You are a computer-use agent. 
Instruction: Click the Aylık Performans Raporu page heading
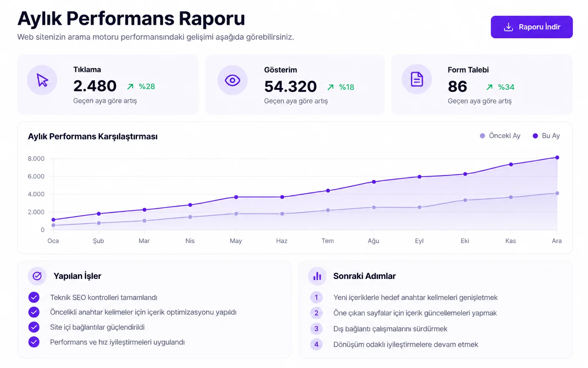point(131,19)
